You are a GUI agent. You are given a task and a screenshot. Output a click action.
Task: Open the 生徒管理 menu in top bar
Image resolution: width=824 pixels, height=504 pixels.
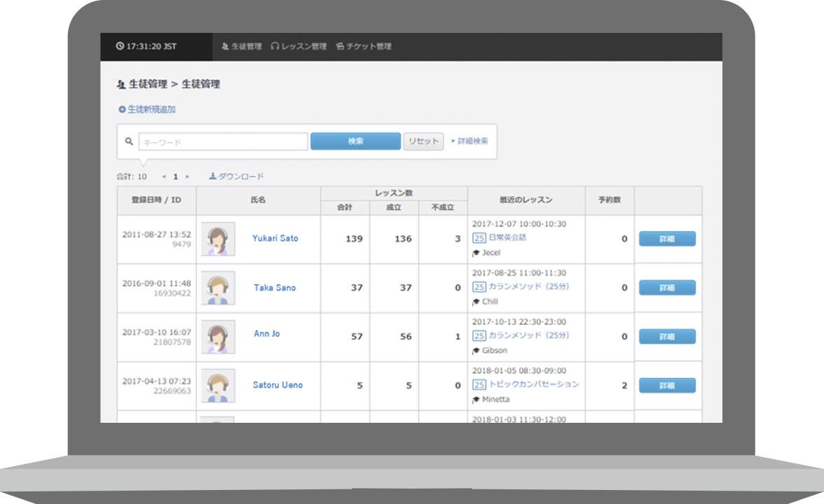point(242,46)
